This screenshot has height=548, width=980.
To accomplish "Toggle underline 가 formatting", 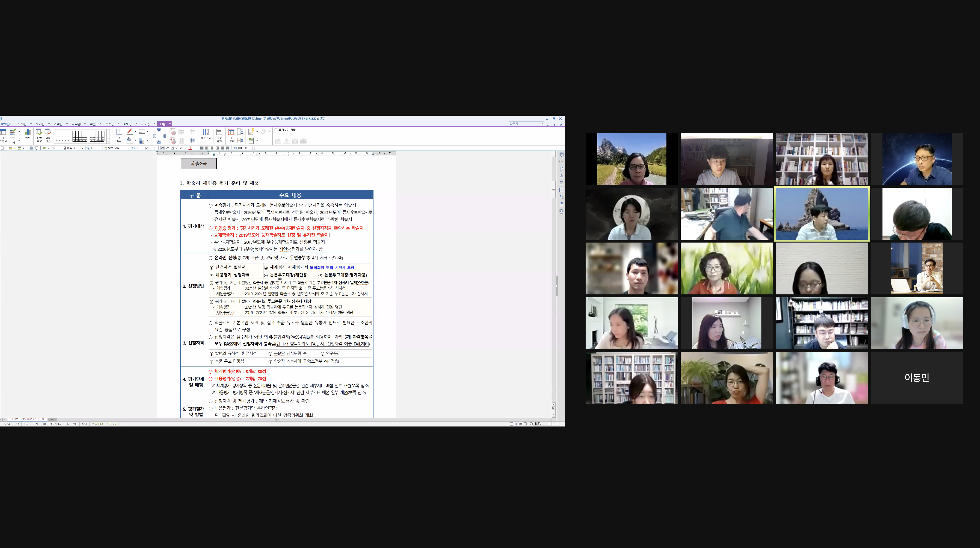I will pos(173,148).
